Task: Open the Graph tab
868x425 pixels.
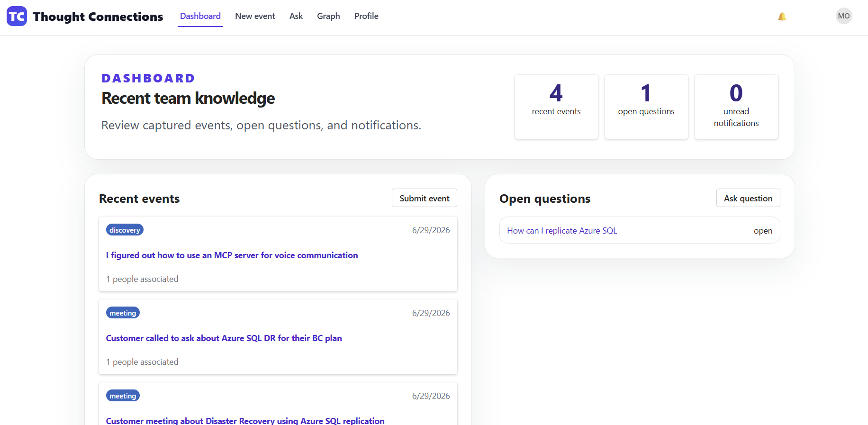Action: point(328,16)
